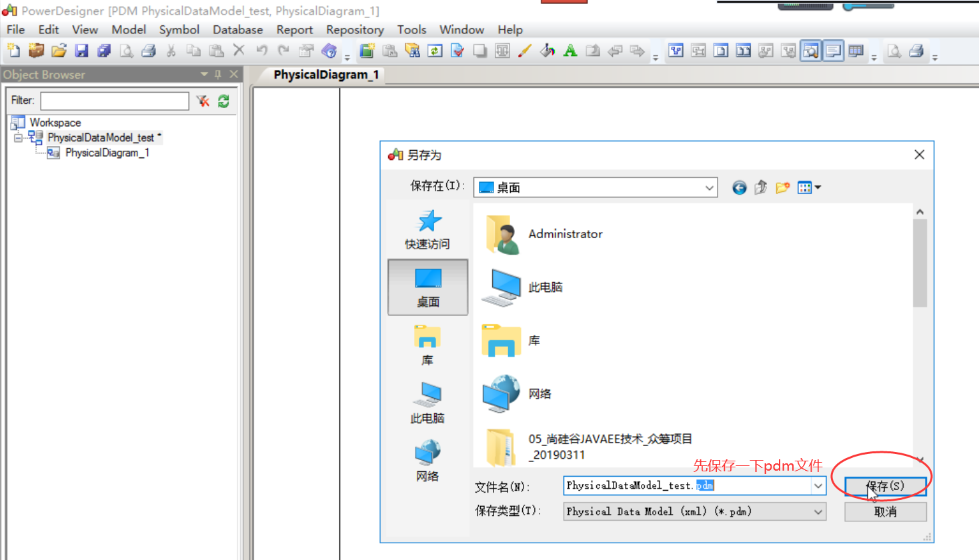The image size is (979, 560).
Task: Click the Properties toolbar icon
Action: pyautogui.click(x=306, y=51)
